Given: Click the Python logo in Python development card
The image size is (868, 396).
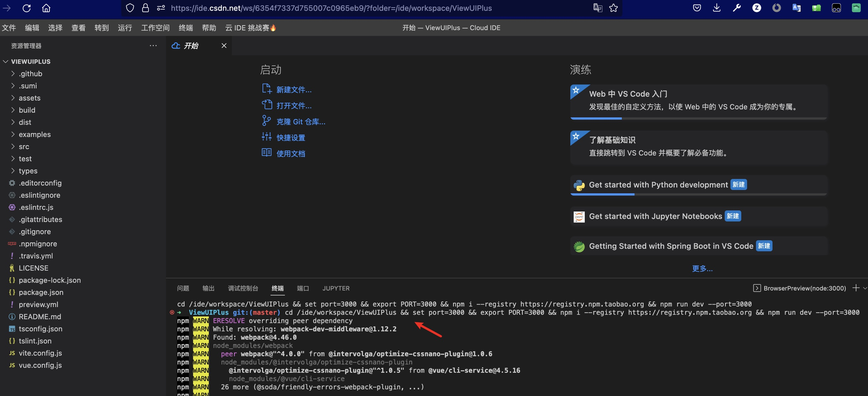Looking at the screenshot, I should [x=579, y=185].
